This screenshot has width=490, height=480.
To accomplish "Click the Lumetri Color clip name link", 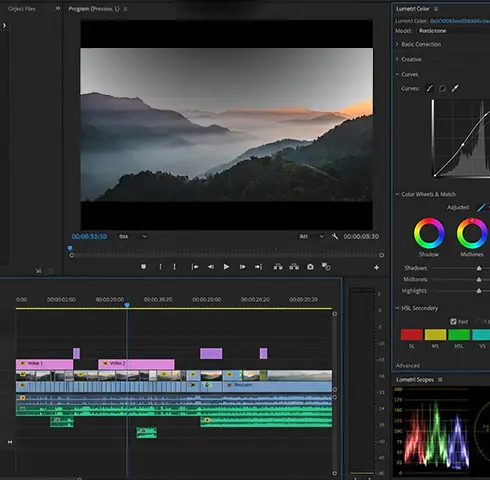I will [x=460, y=21].
